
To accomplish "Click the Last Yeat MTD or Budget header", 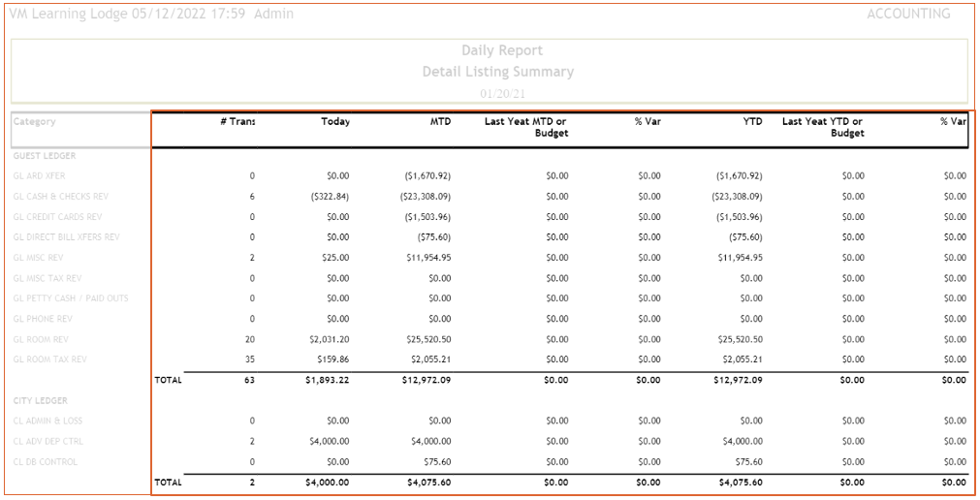I will [526, 127].
